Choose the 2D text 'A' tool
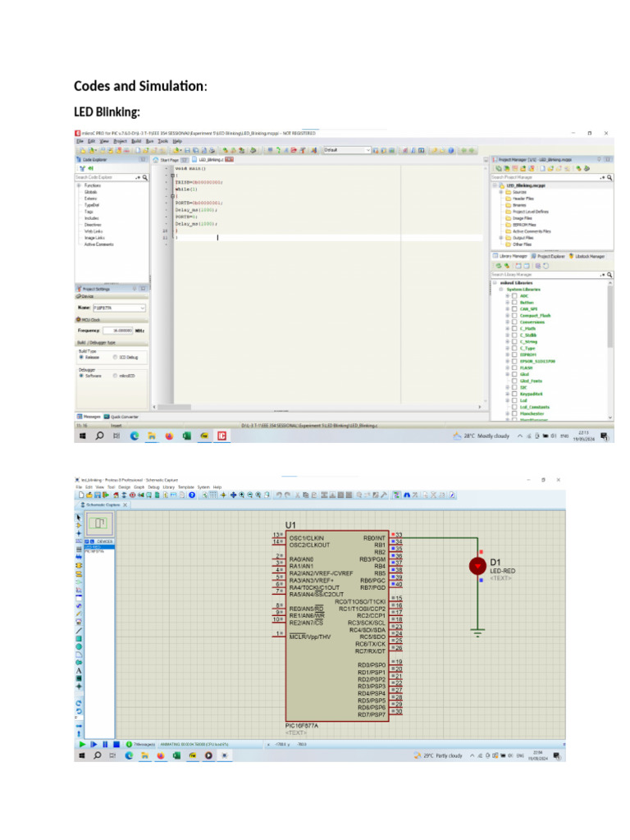The image size is (630, 840). coord(79,670)
